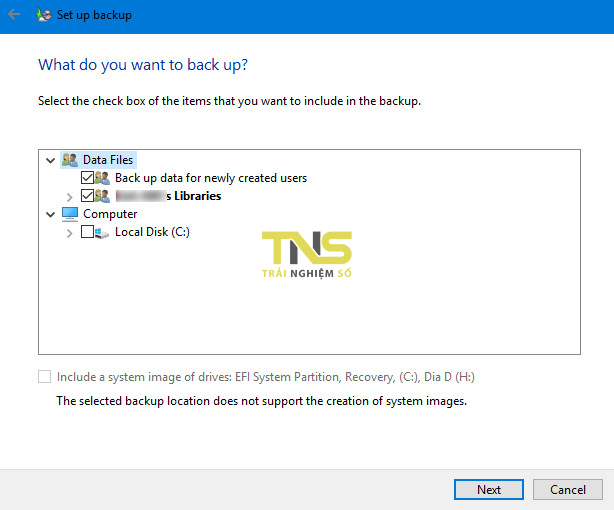The image size is (614, 510).
Task: Click the 'does not support the creation of system images' note
Action: (262, 401)
